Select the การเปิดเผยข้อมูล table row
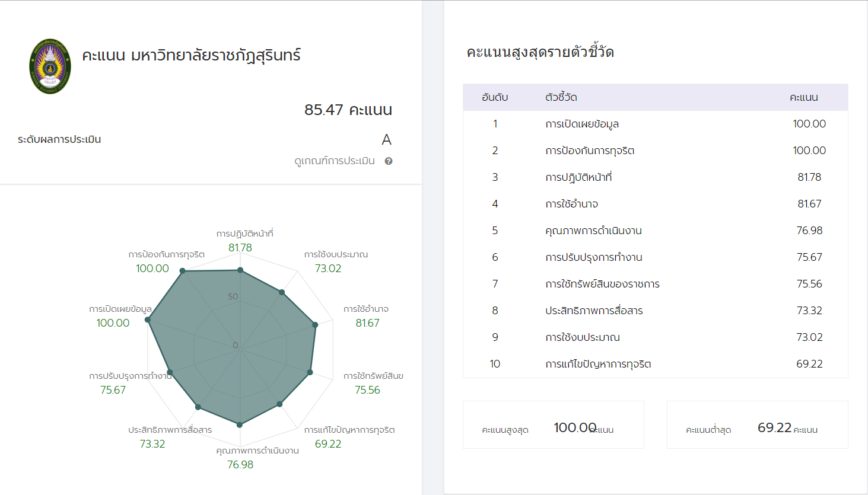Screen dimensions: 868x495 656,124
